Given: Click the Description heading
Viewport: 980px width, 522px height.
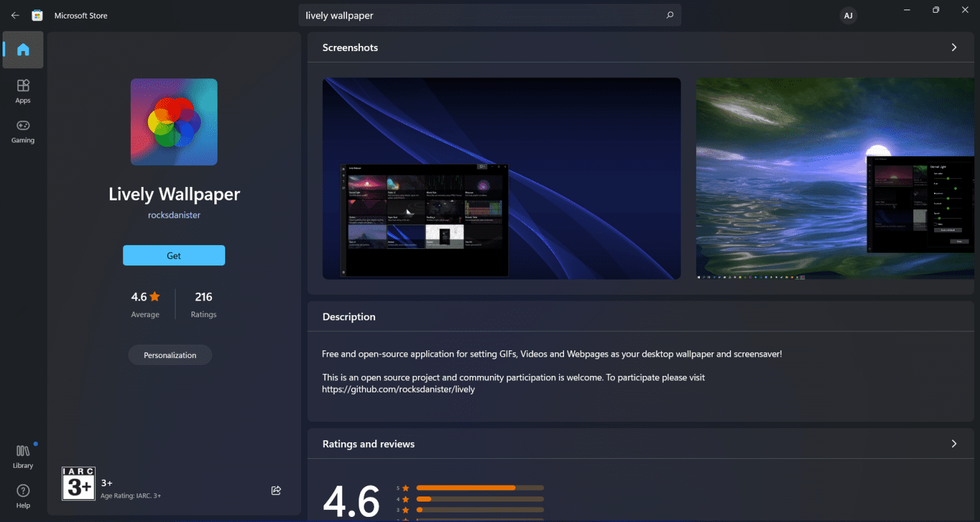Looking at the screenshot, I should pyautogui.click(x=349, y=317).
